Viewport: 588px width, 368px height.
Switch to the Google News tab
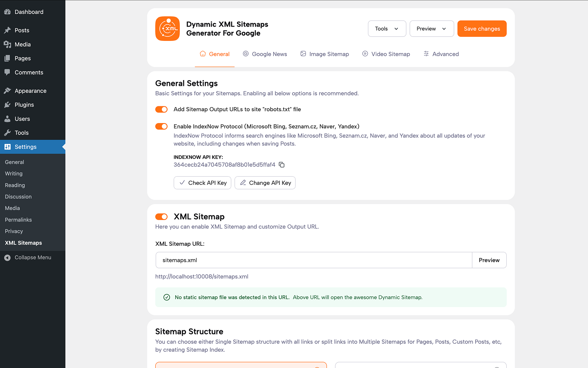click(265, 54)
